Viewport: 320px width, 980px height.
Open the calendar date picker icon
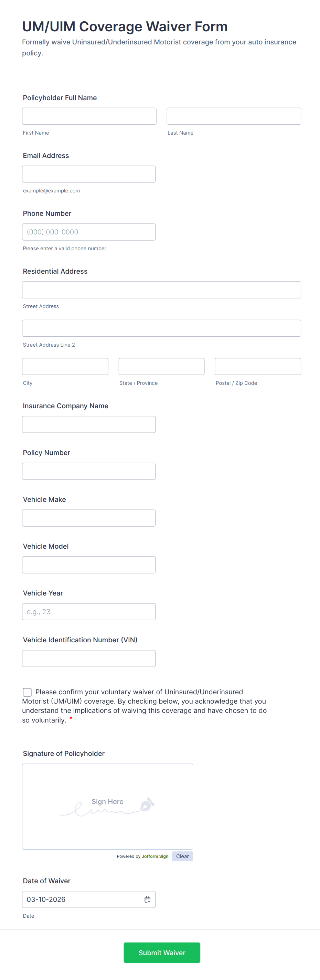point(147,899)
